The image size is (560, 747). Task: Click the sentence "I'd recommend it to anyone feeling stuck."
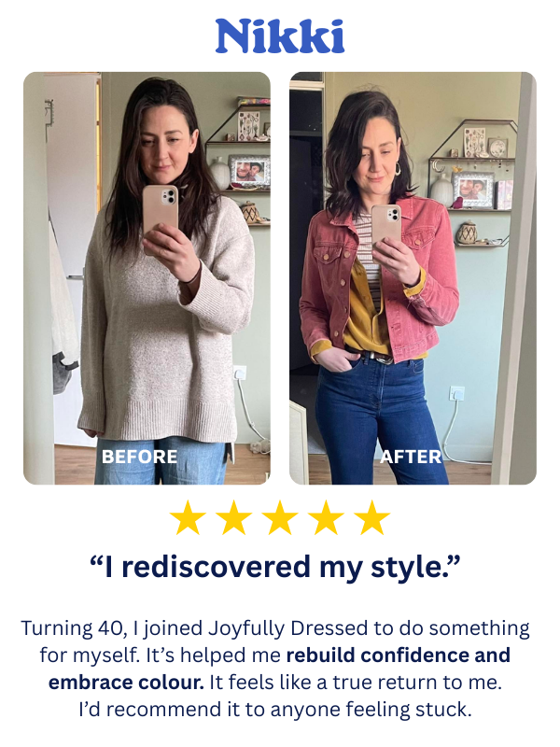point(275,710)
